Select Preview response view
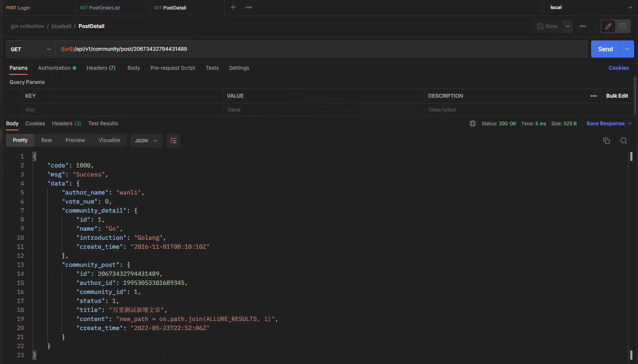The height and width of the screenshot is (364, 638). (x=75, y=140)
